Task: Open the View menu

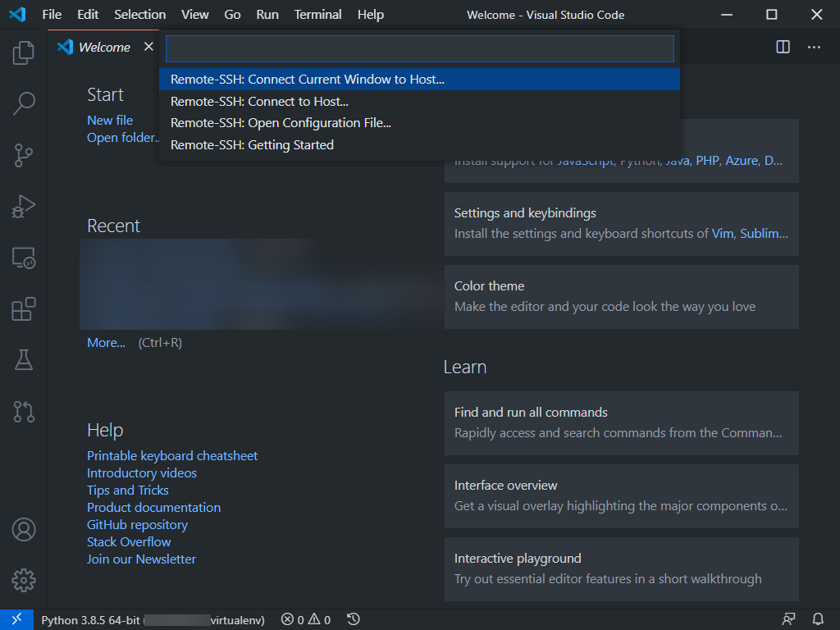Action: click(x=195, y=15)
